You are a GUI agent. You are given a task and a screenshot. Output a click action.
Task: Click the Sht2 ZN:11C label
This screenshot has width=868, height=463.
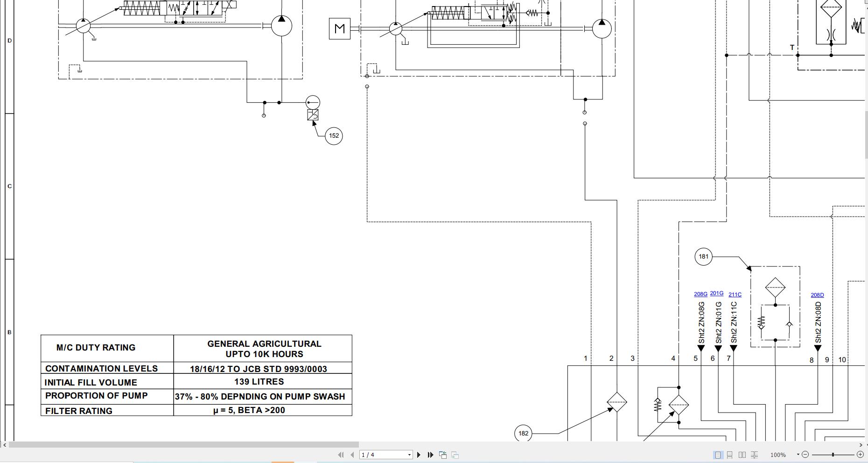734,323
